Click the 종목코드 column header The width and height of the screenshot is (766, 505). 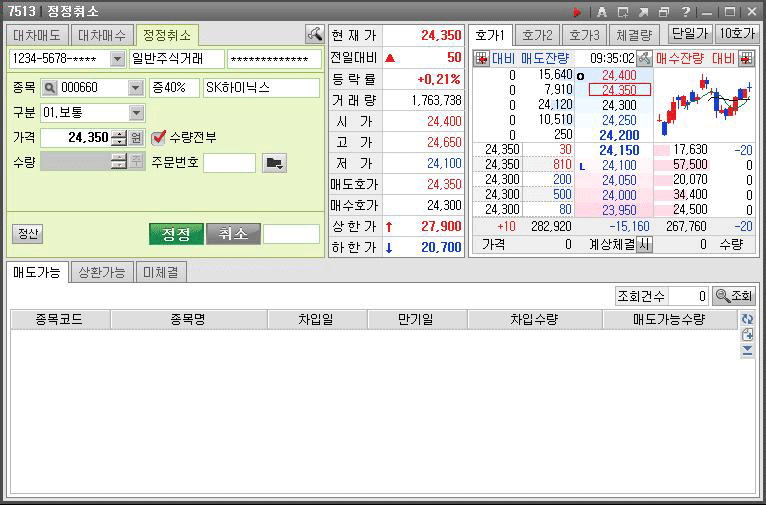[60, 319]
